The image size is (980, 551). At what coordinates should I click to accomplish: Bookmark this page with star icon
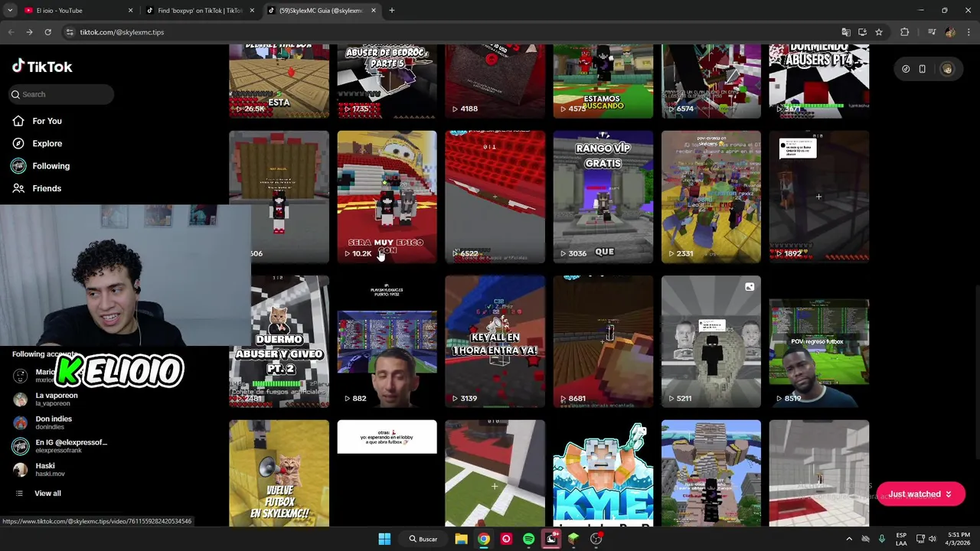coord(879,32)
